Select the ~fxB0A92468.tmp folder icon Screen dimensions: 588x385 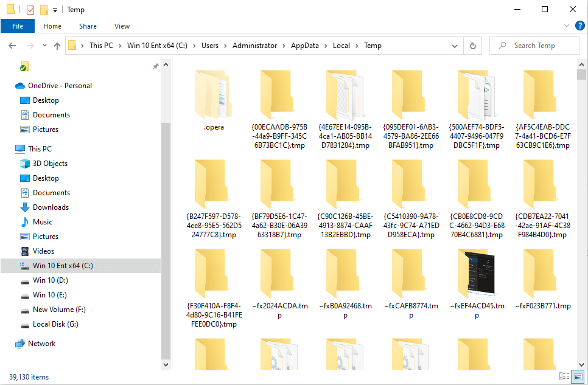point(343,274)
